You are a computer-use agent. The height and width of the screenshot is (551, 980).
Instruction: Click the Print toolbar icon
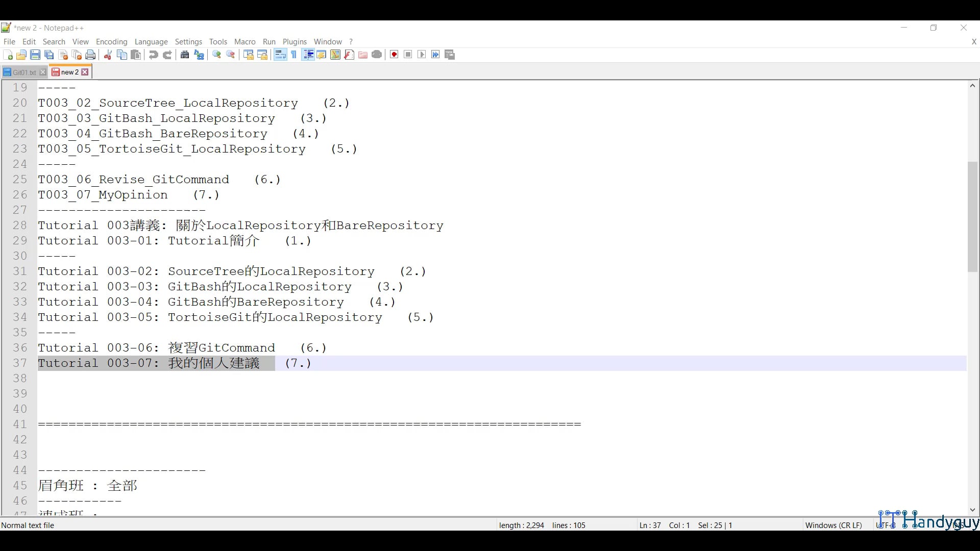tap(90, 55)
